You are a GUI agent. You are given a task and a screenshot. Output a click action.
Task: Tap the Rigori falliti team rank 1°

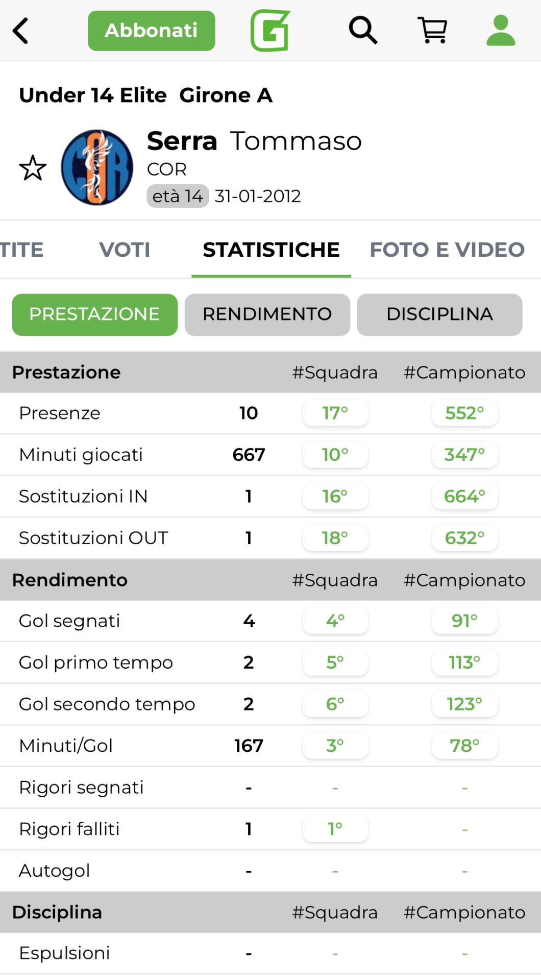(x=335, y=829)
